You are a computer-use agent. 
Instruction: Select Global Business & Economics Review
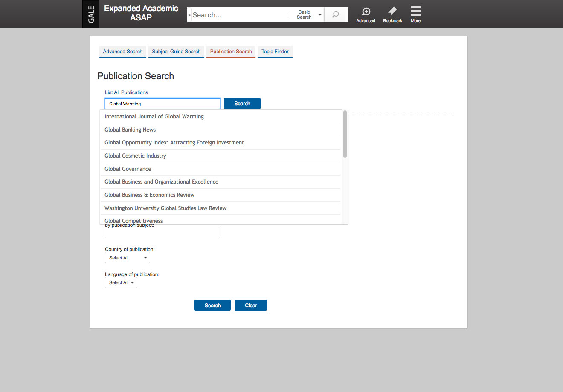(x=221, y=195)
